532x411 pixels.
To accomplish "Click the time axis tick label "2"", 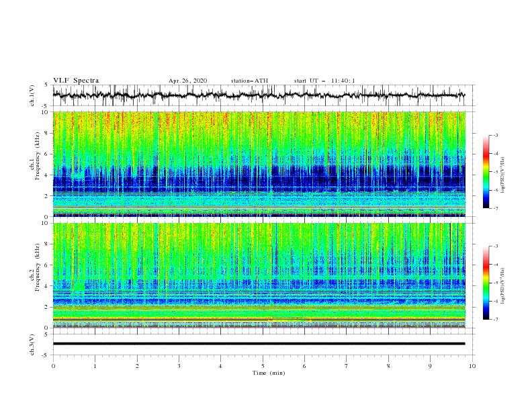I will click(137, 366).
